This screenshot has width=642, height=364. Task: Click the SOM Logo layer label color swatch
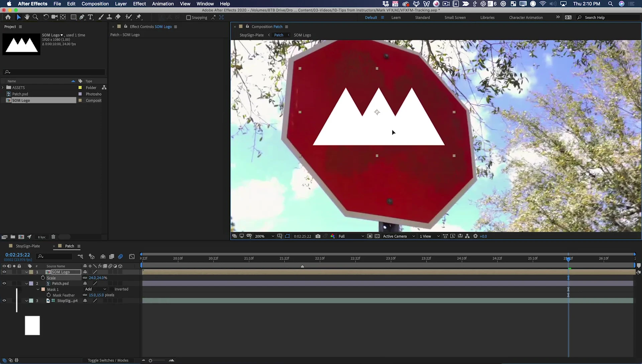[31, 272]
